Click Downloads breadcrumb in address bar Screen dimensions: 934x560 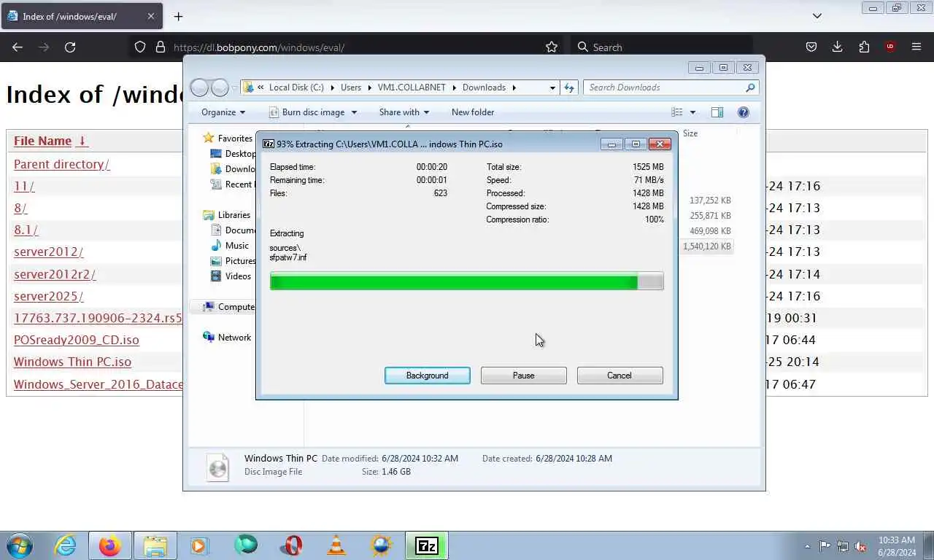[x=484, y=87]
